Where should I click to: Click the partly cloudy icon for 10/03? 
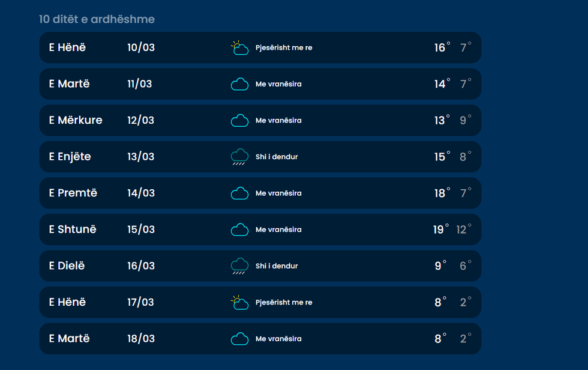[x=239, y=48]
